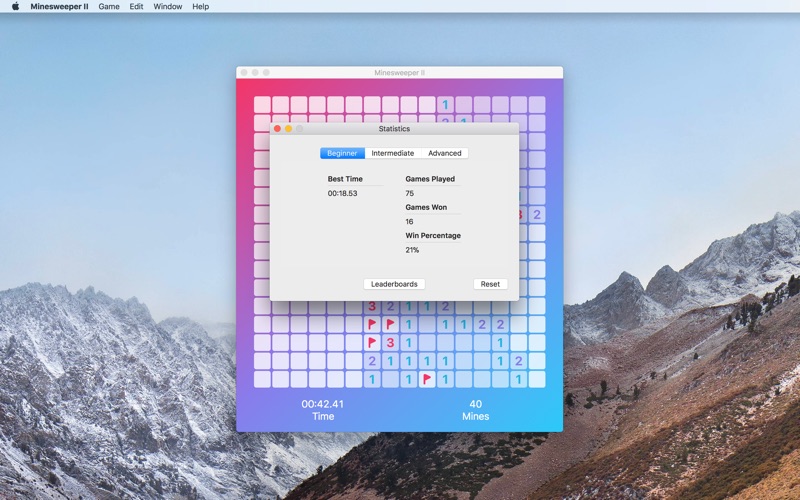Click the red 3 cell above the flag pair
Image resolution: width=800 pixels, height=500 pixels.
coord(372,306)
